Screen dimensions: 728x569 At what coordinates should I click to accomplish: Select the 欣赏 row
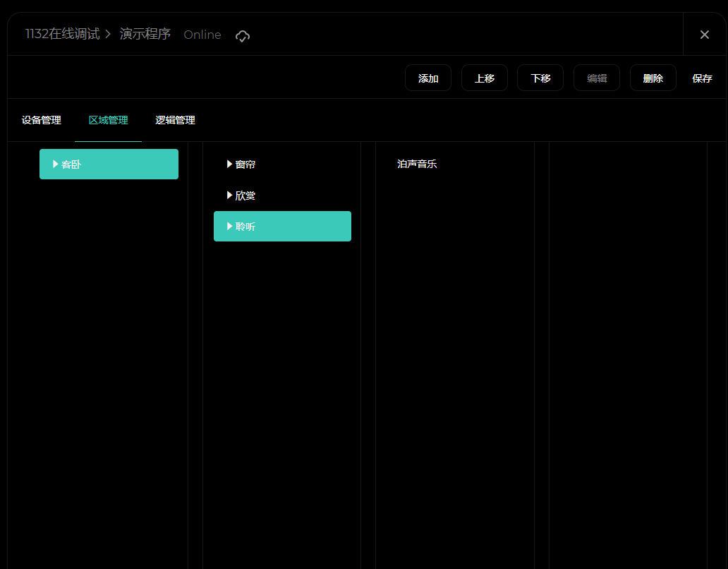click(x=282, y=196)
